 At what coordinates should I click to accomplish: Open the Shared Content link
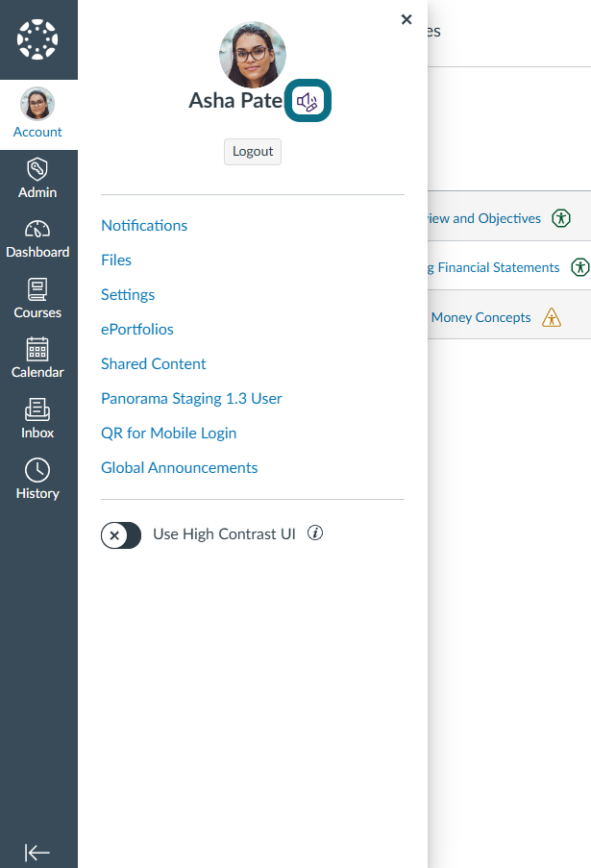click(154, 363)
